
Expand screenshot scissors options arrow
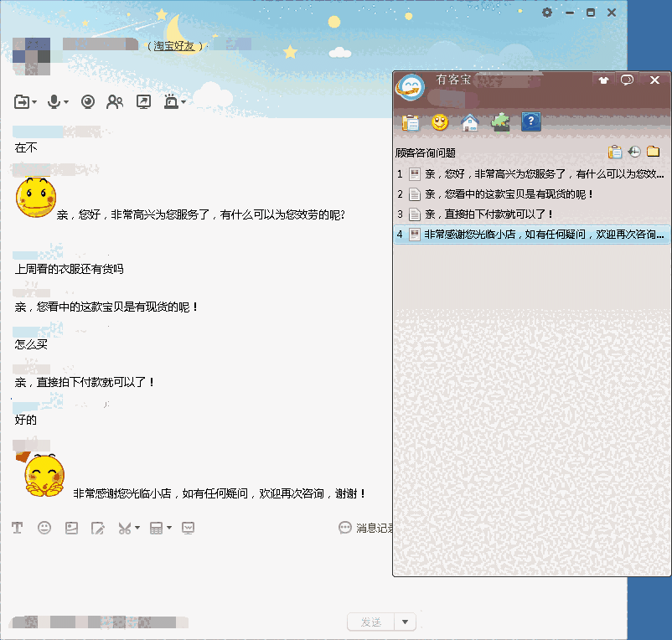tap(137, 528)
